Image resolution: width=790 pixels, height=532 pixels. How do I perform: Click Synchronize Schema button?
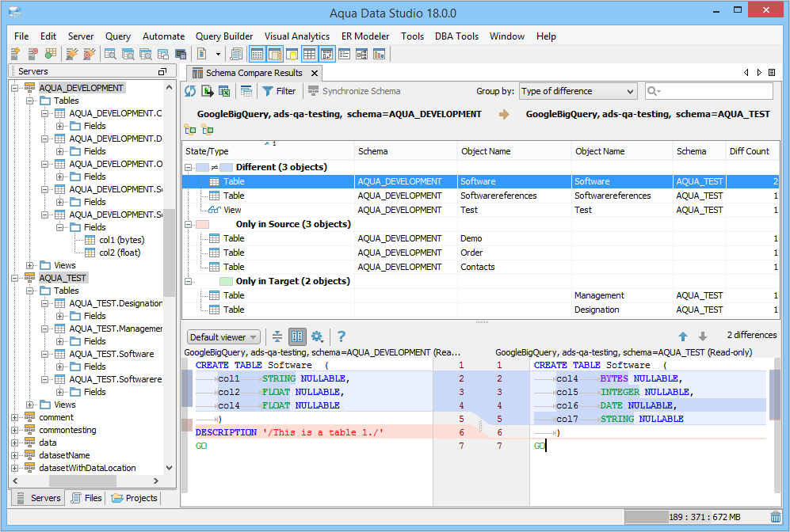pyautogui.click(x=354, y=91)
